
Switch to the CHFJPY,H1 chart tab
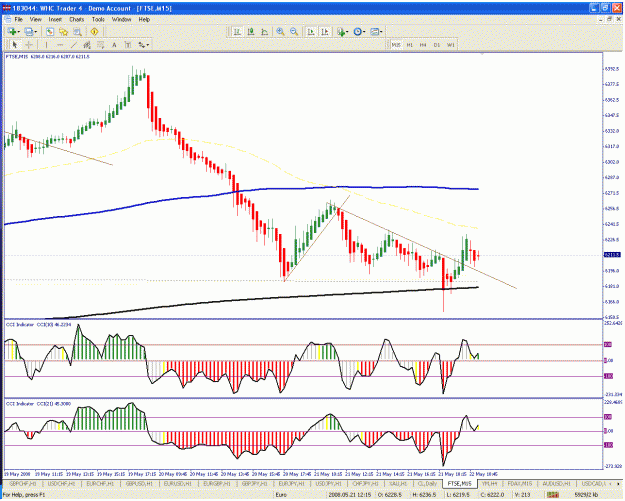click(x=366, y=483)
